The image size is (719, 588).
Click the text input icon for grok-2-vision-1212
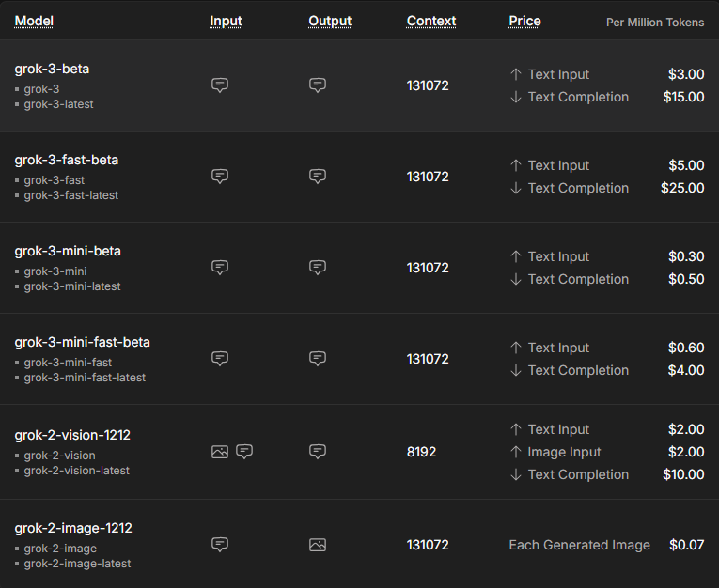tap(244, 452)
